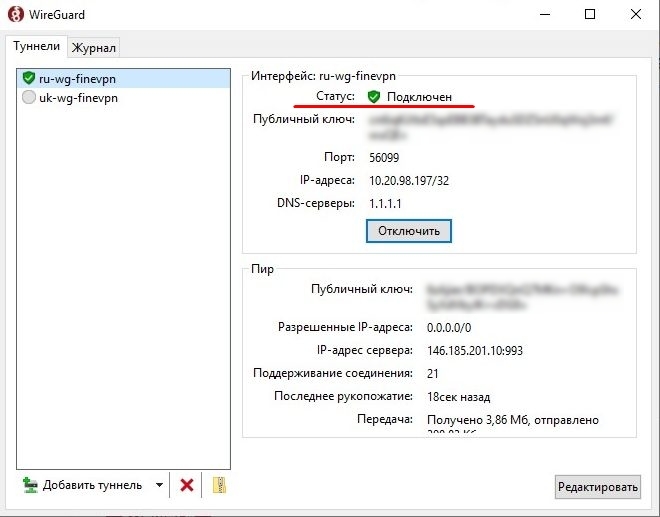Click the Передача: label
The height and width of the screenshot is (517, 660).
385,419
